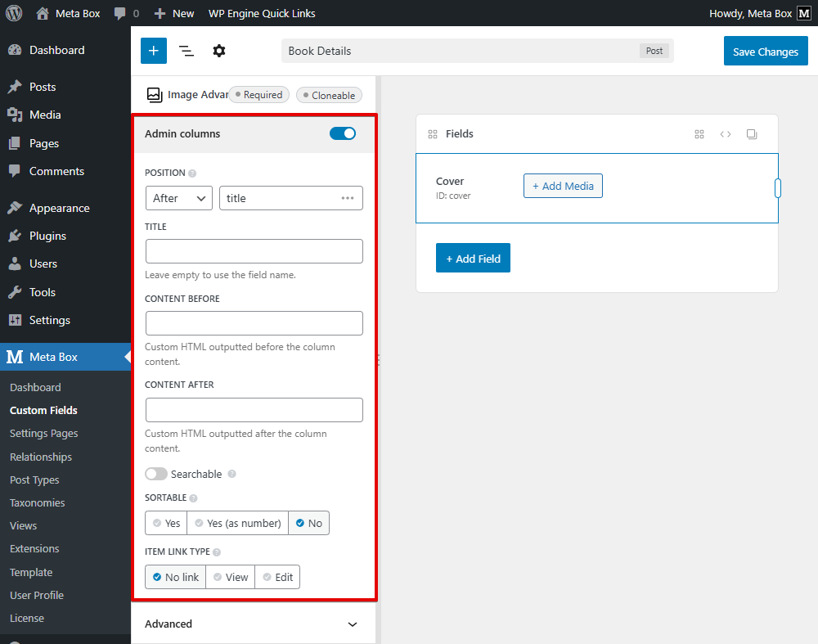The image size is (818, 644).
Task: Open field editor settings (gear icon)
Action: pyautogui.click(x=218, y=51)
